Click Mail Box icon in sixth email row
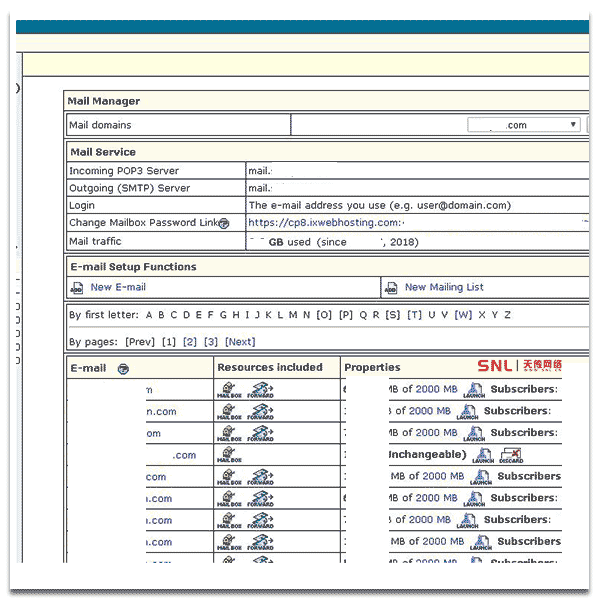 pyautogui.click(x=229, y=499)
